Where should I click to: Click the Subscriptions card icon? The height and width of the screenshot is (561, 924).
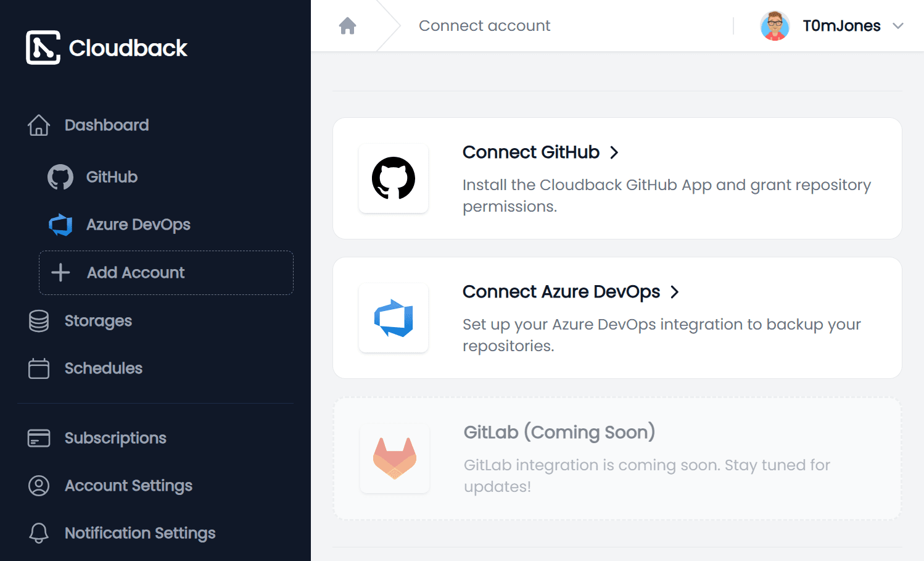pos(39,438)
